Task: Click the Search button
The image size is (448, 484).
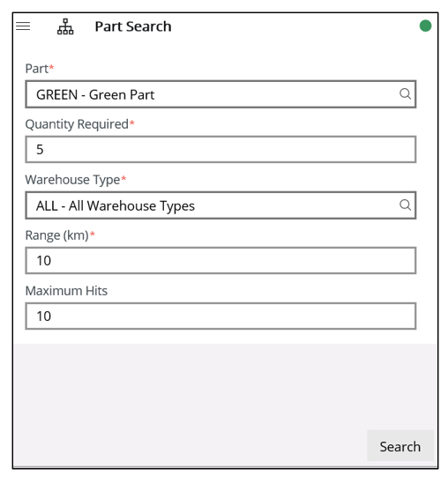Action: (400, 446)
